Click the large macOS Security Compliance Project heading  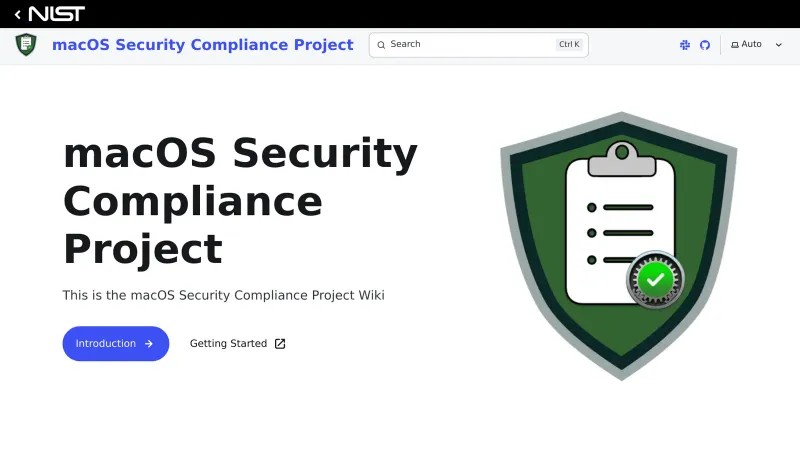pyautogui.click(x=240, y=200)
